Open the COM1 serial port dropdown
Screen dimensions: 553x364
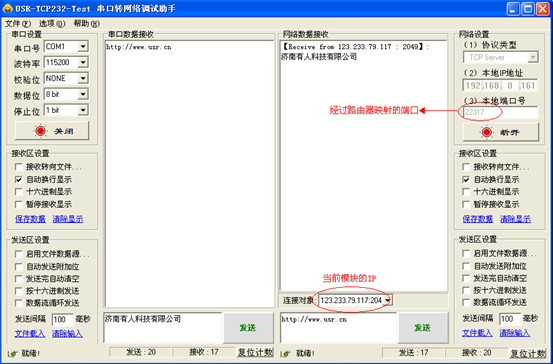(83, 47)
